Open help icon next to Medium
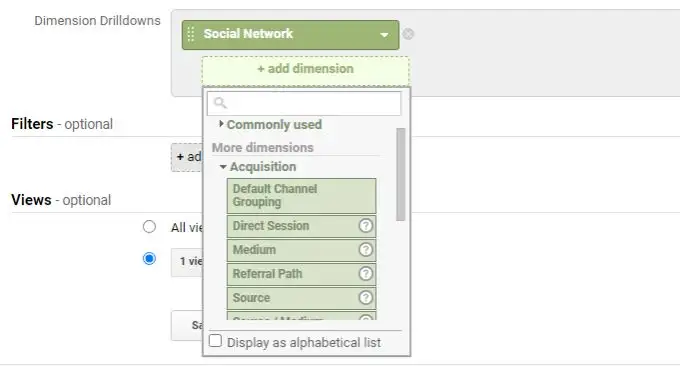 click(366, 250)
